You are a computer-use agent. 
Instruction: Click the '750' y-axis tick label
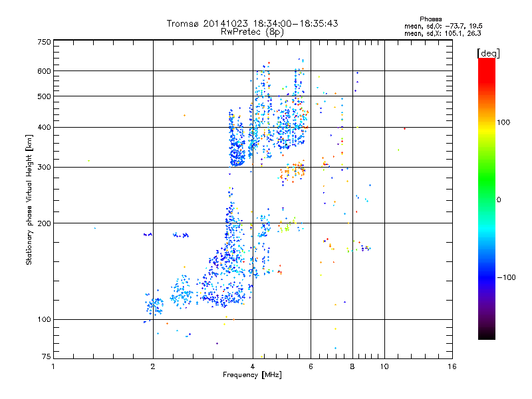click(x=44, y=42)
